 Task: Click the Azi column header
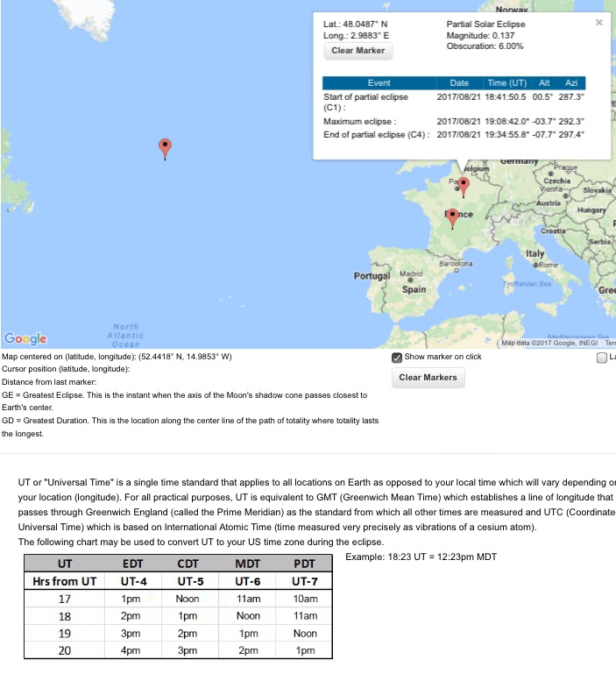571,83
